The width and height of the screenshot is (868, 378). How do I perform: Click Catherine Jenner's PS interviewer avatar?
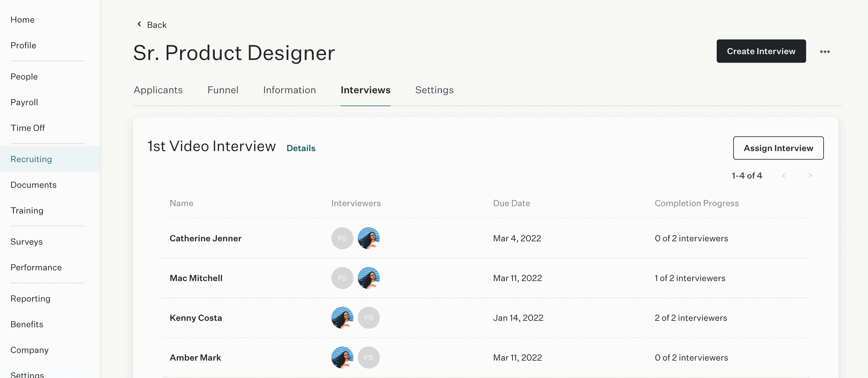(x=342, y=238)
